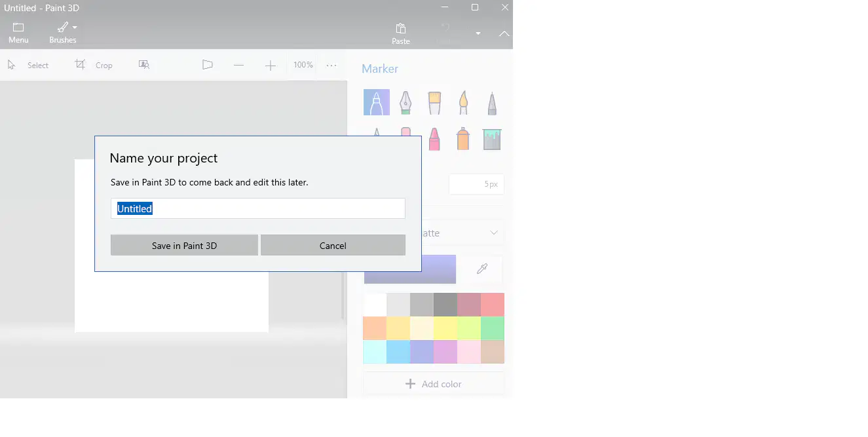Select the Pixel pen tool
868x437 pixels.
[x=492, y=102]
